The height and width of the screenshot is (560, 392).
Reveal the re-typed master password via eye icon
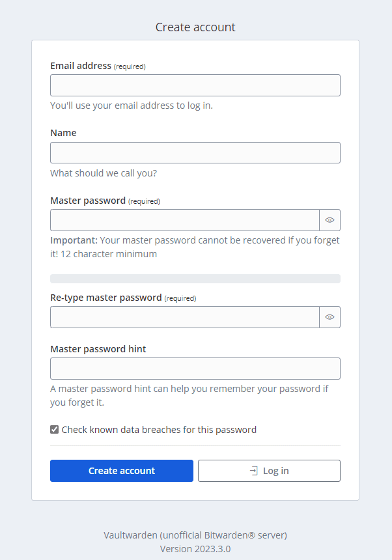tap(329, 317)
